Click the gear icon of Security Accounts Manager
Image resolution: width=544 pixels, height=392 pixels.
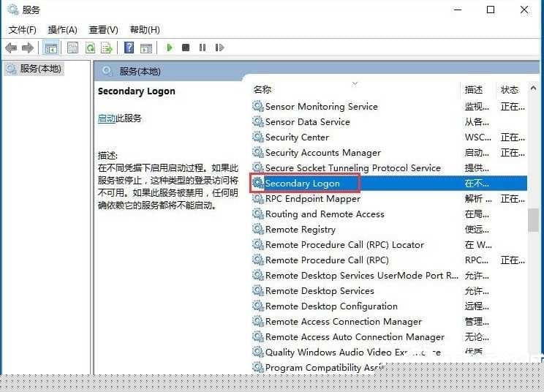click(x=258, y=152)
